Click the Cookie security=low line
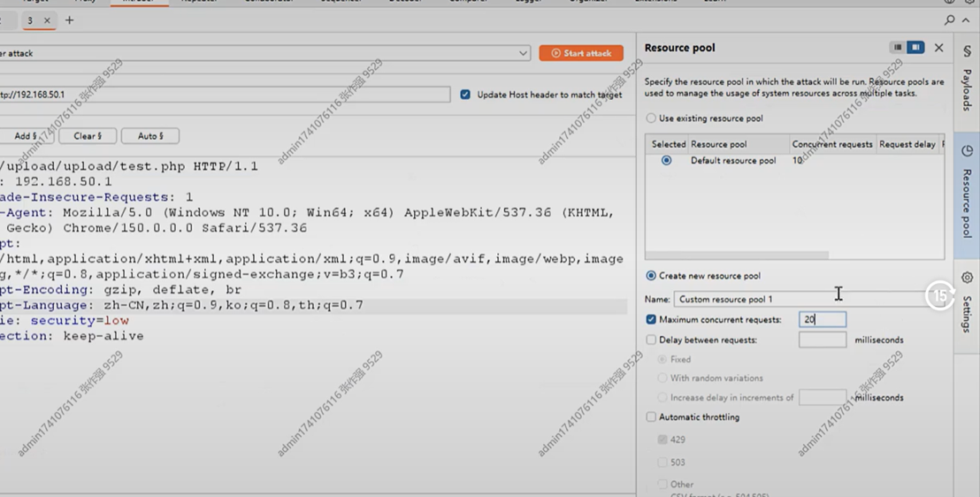The height and width of the screenshot is (497, 980). [65, 321]
